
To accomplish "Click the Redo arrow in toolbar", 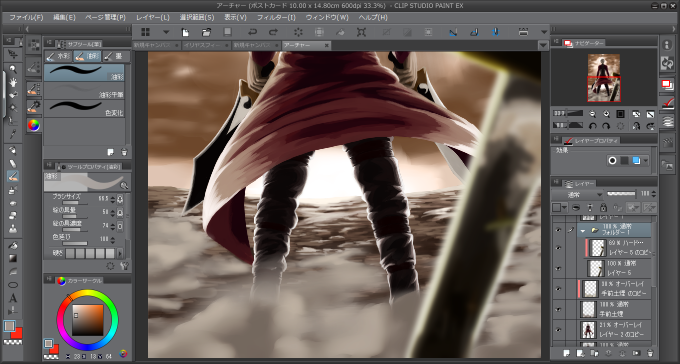I will point(273,32).
